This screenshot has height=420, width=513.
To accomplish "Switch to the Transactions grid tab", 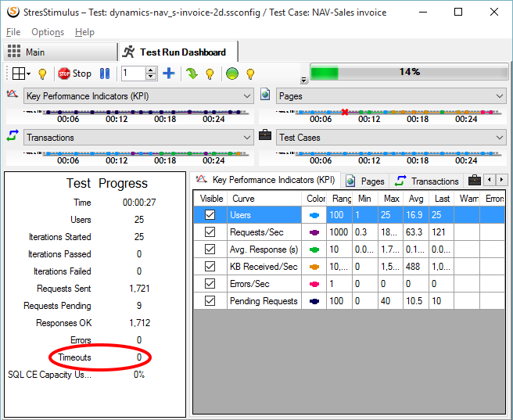I will (427, 181).
